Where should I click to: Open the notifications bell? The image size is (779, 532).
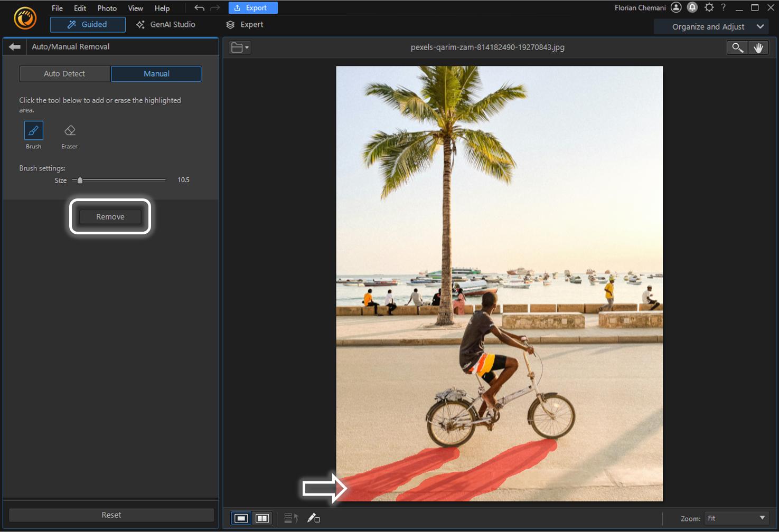[692, 7]
